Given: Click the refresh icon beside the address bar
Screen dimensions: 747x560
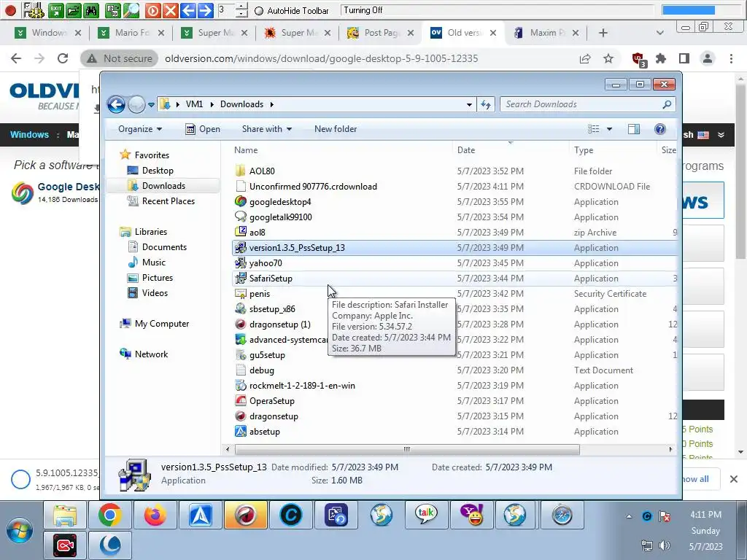Looking at the screenshot, I should [485, 104].
